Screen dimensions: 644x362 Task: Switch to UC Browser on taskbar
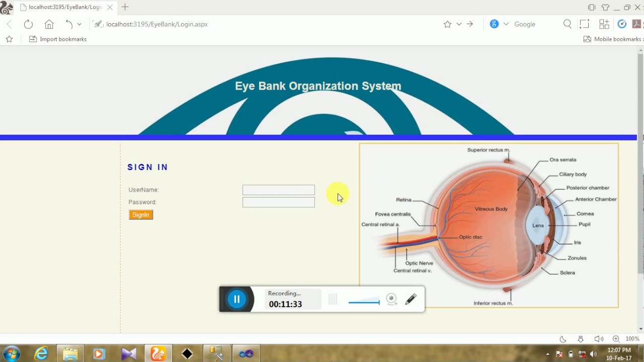tap(158, 354)
